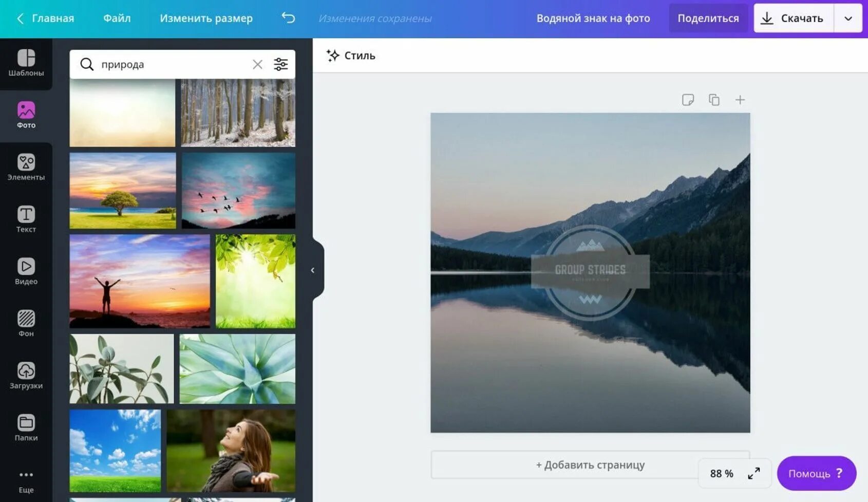Select the blue sky with clouds photo

coord(115,451)
